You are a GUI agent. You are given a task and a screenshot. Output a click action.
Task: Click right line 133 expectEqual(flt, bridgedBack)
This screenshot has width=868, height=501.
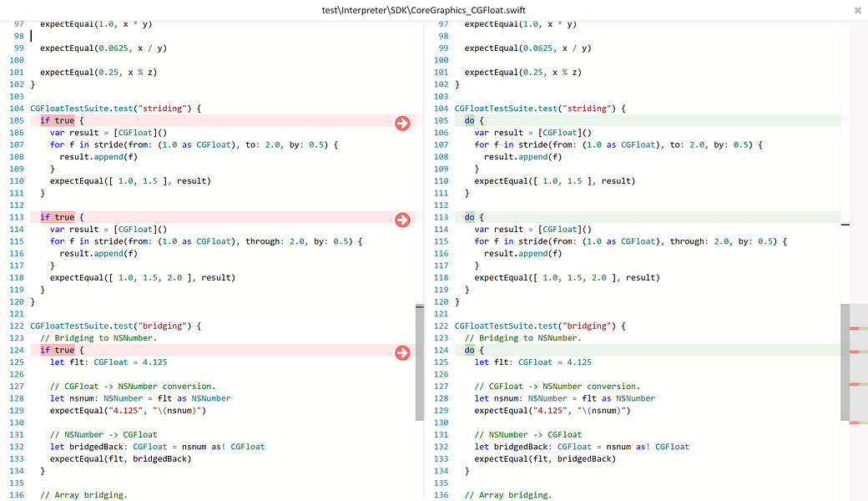(x=545, y=459)
